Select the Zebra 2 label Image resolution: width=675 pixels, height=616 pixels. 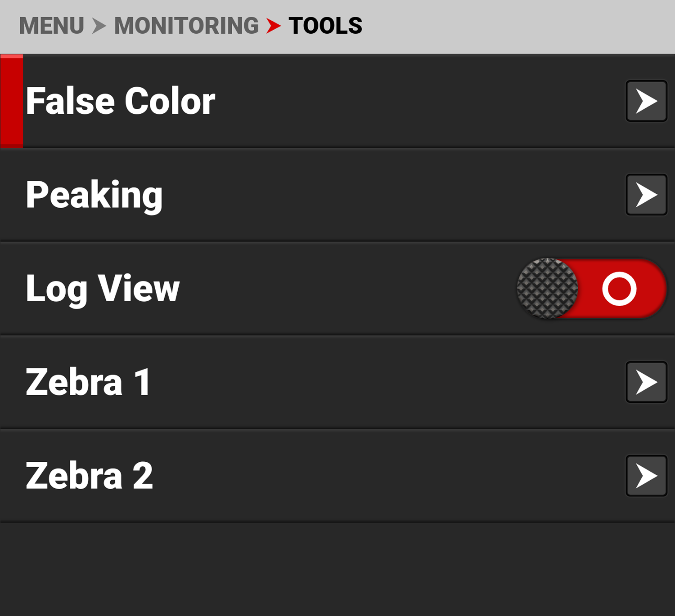(89, 476)
